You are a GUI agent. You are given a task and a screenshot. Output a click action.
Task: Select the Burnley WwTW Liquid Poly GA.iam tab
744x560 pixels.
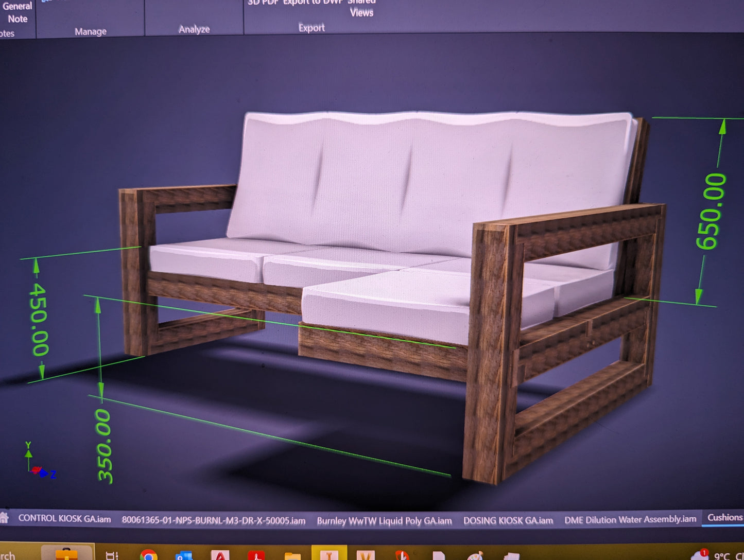click(384, 520)
